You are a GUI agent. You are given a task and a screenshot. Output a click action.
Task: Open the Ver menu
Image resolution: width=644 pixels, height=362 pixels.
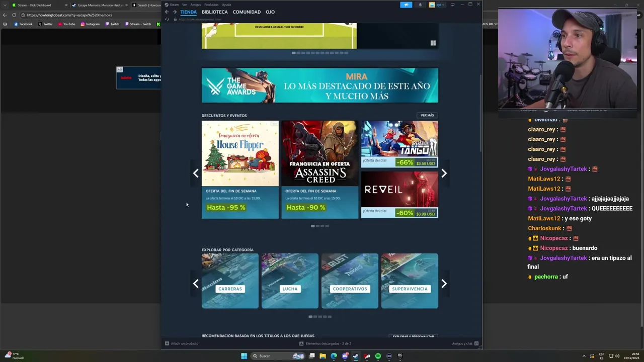(184, 5)
